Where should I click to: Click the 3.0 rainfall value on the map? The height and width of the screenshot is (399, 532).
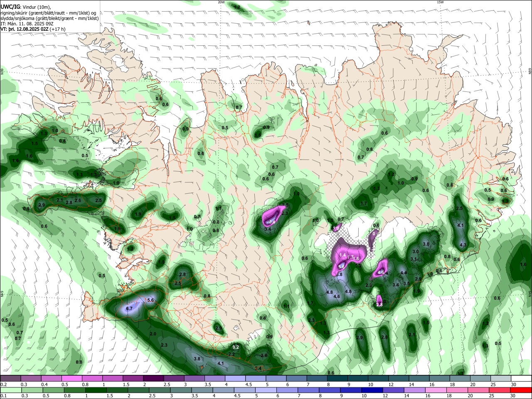416,251
